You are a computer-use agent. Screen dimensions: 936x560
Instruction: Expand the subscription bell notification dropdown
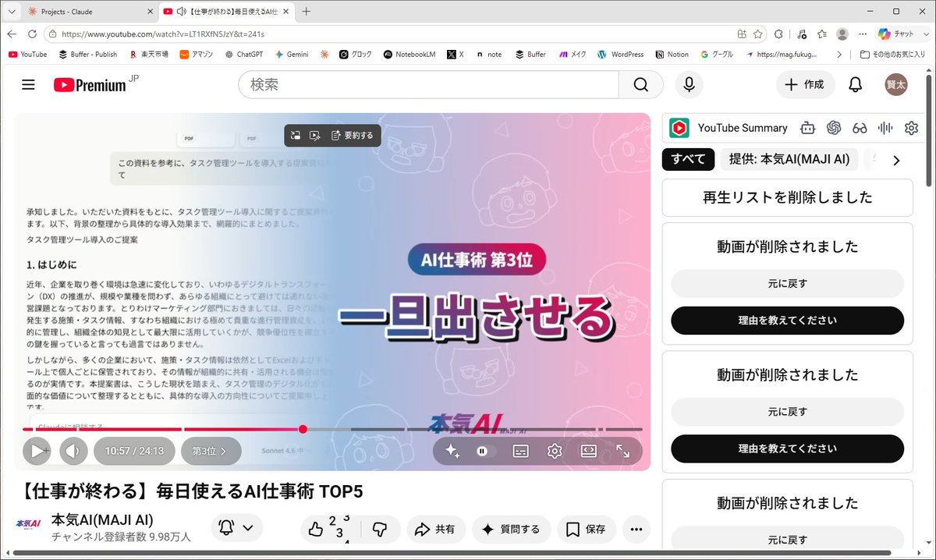coord(236,528)
